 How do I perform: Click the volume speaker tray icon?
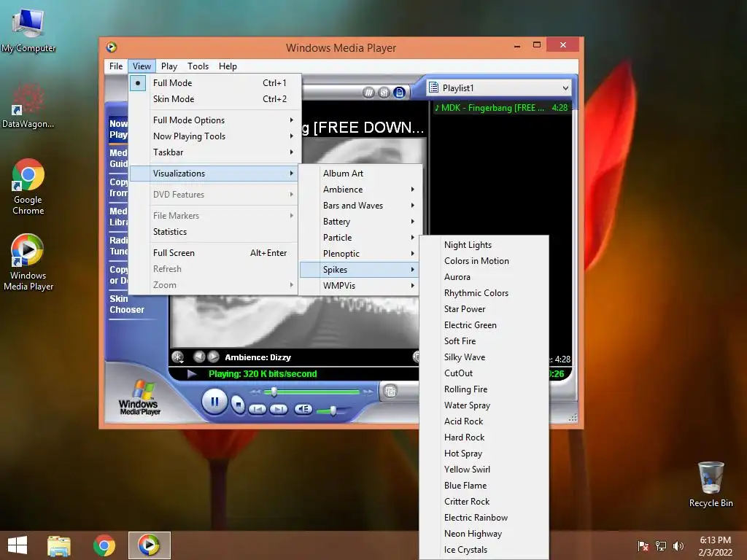[x=678, y=546]
